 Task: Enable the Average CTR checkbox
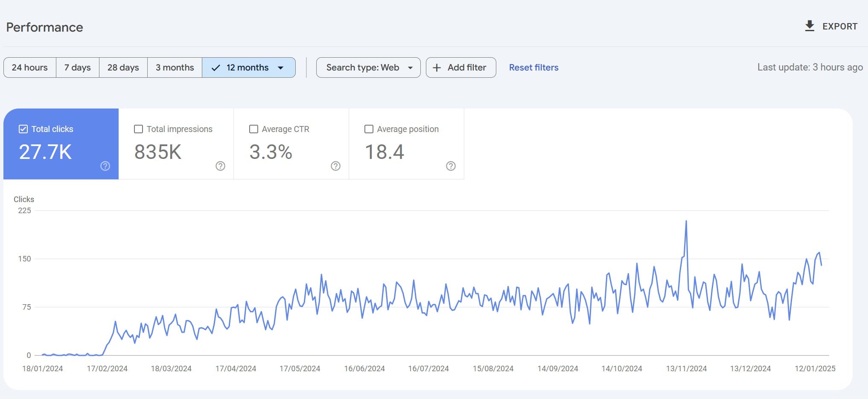pos(253,129)
